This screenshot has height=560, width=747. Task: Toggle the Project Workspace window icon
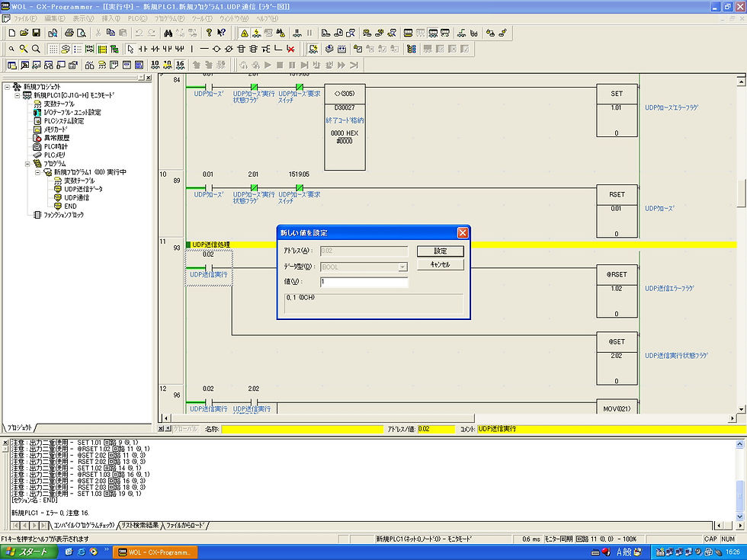click(12, 65)
